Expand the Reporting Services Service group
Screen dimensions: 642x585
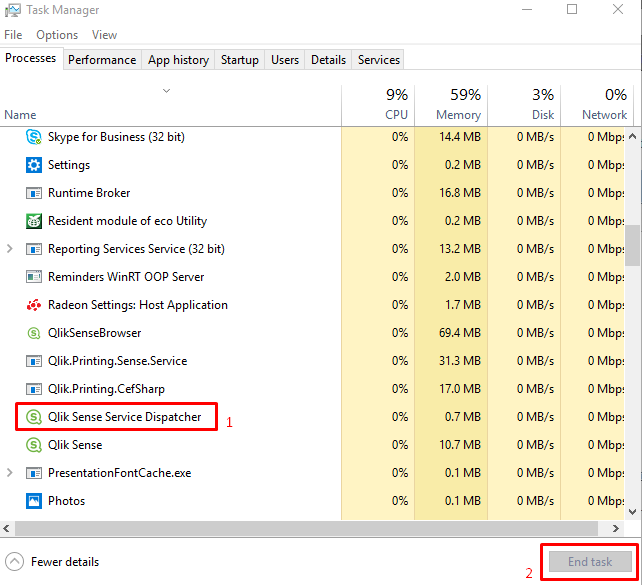coord(11,249)
